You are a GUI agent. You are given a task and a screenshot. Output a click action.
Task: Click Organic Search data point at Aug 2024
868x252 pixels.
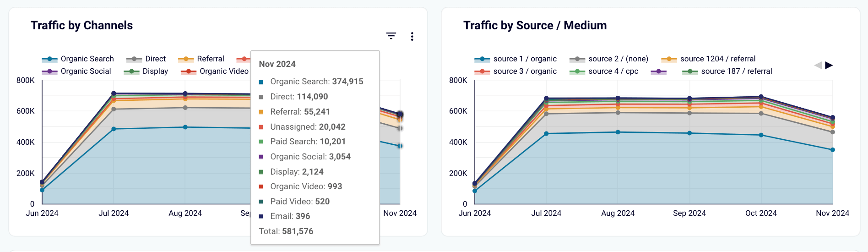[x=185, y=127]
